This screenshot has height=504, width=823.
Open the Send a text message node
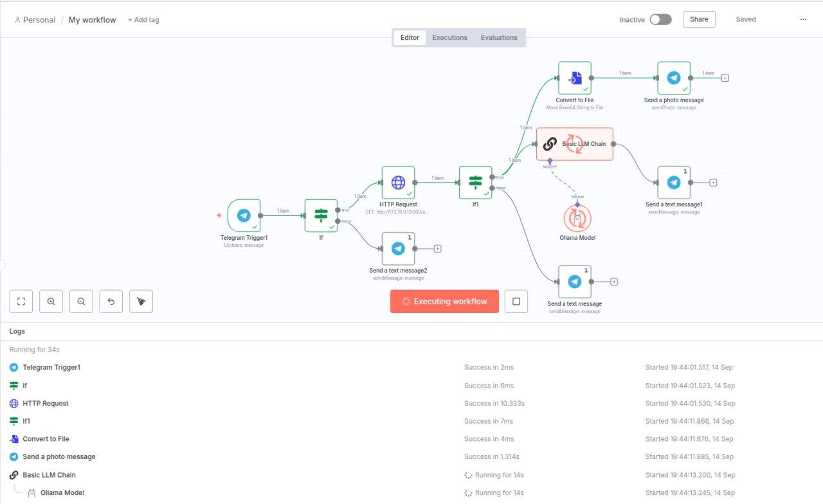coord(575,282)
